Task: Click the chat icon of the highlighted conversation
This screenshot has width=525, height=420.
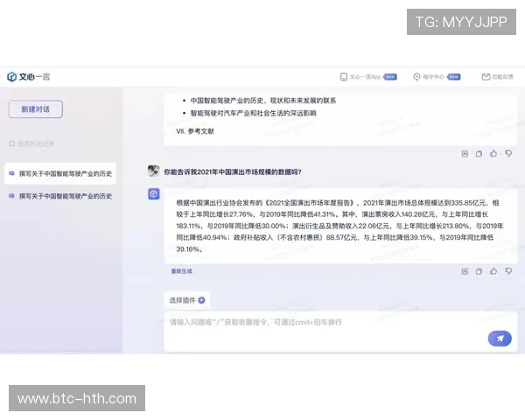Action: point(11,173)
